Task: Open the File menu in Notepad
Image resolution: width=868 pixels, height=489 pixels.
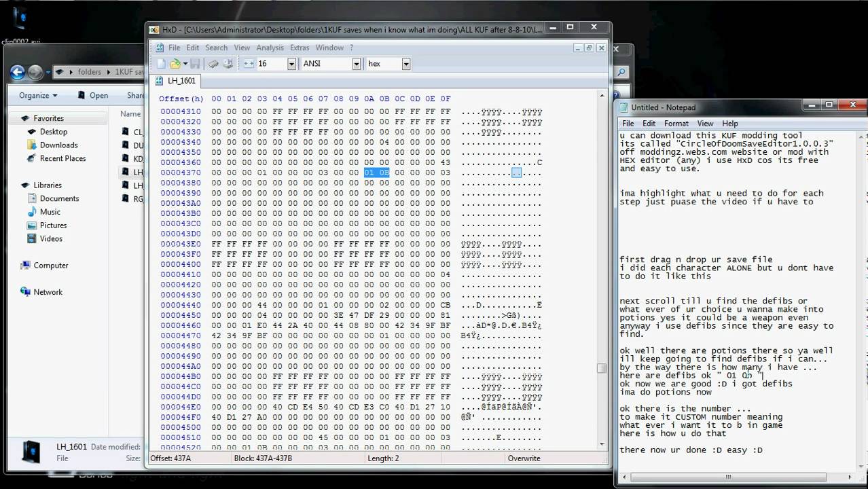Action: pos(628,124)
